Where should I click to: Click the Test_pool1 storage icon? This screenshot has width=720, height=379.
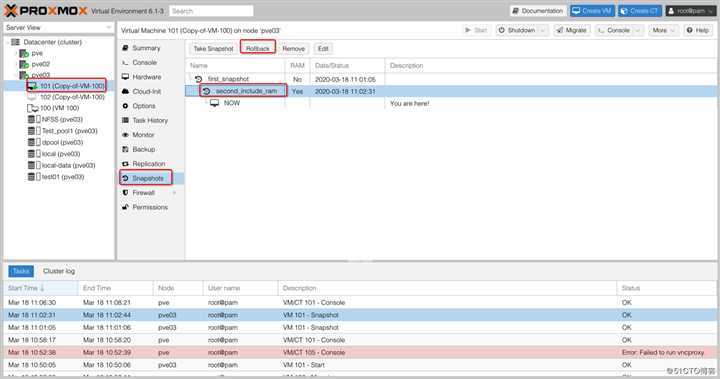pos(34,131)
